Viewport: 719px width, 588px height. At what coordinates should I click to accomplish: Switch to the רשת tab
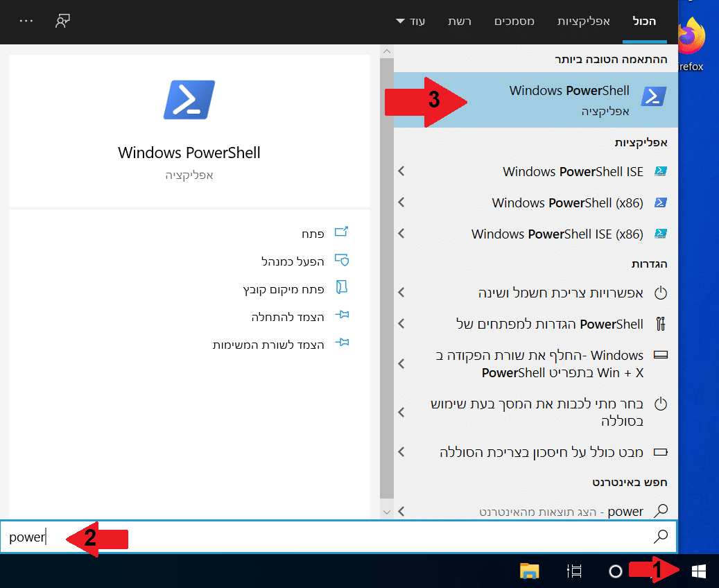459,21
